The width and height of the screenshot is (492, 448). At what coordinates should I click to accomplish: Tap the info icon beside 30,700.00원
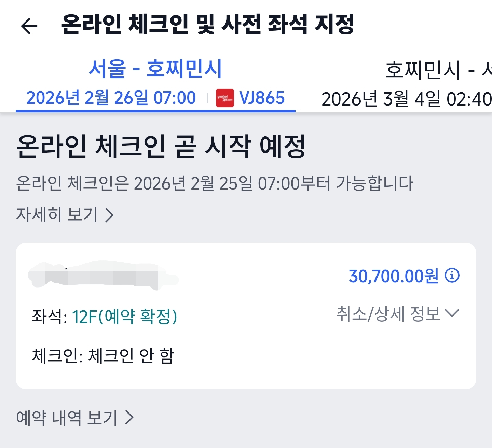[x=452, y=275]
